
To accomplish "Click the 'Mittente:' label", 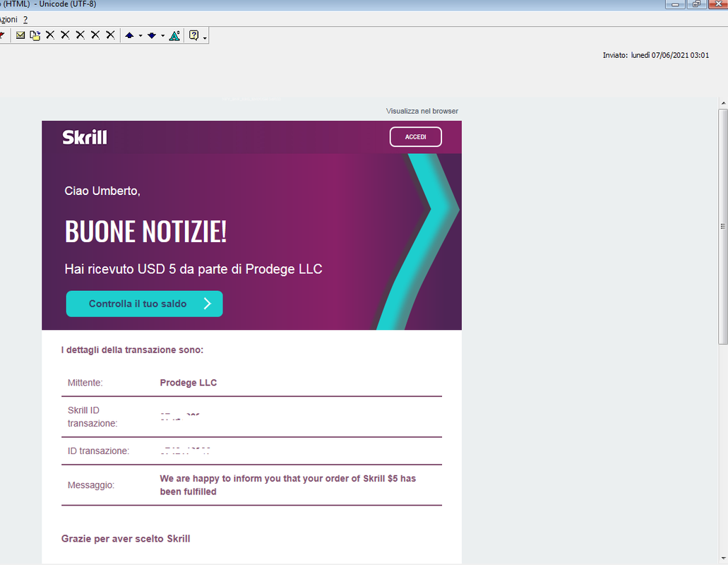I will coord(85,383).
